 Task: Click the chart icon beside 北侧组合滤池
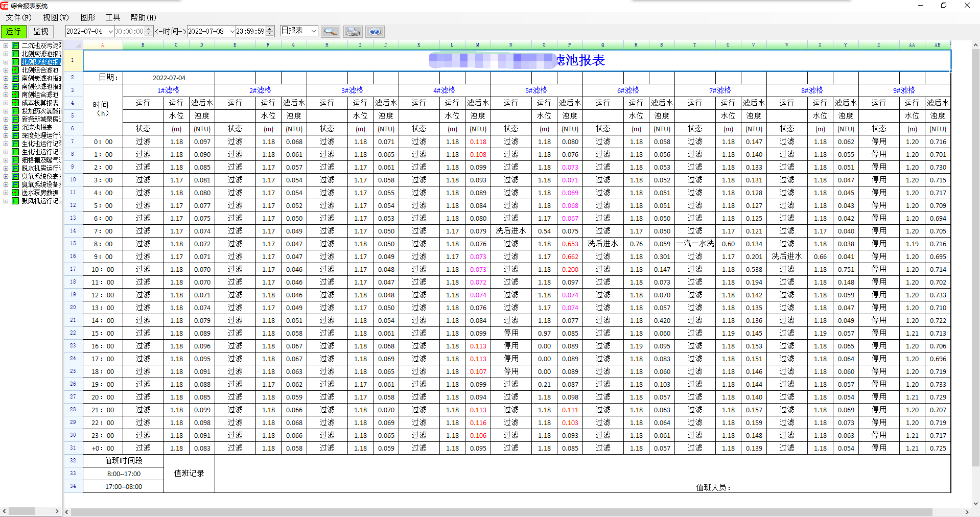(15, 70)
